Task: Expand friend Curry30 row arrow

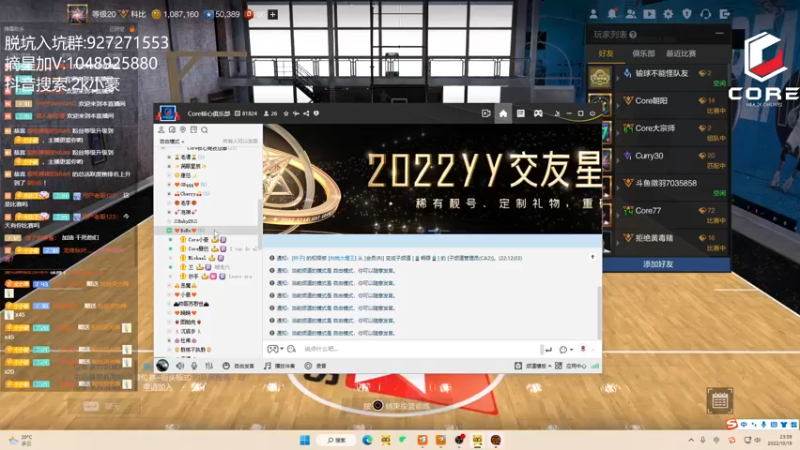Action: (x=617, y=160)
